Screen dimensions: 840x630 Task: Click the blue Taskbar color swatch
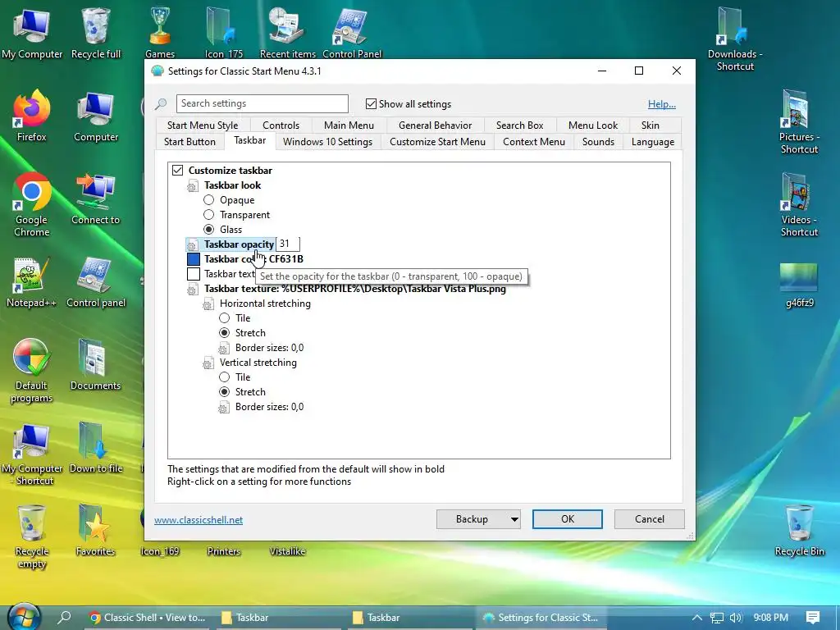pyautogui.click(x=194, y=259)
